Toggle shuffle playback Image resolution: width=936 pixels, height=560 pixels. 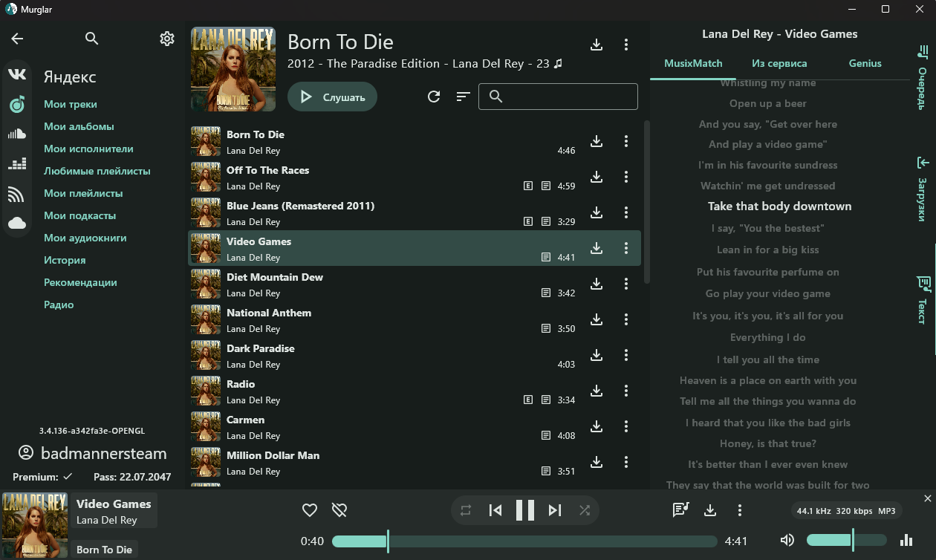(x=585, y=510)
